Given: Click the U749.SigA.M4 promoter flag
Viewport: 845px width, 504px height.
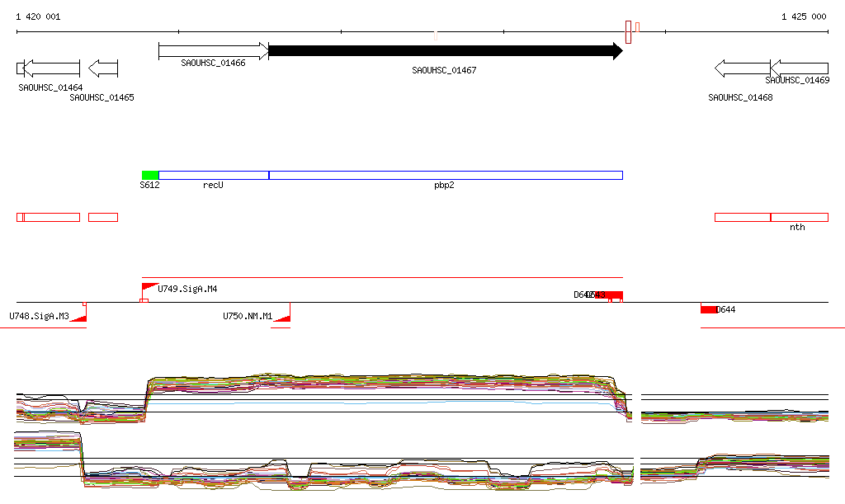Looking at the screenshot, I should [x=149, y=287].
